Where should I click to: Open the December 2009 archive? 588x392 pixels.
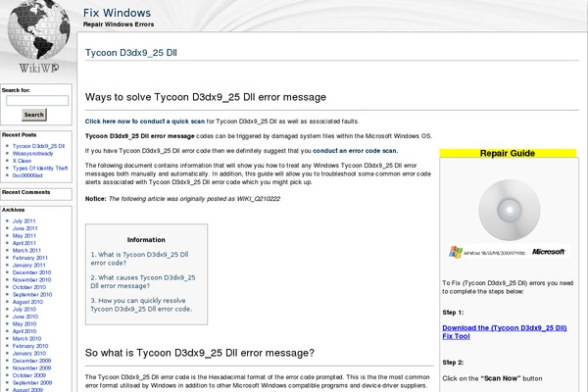click(31, 361)
